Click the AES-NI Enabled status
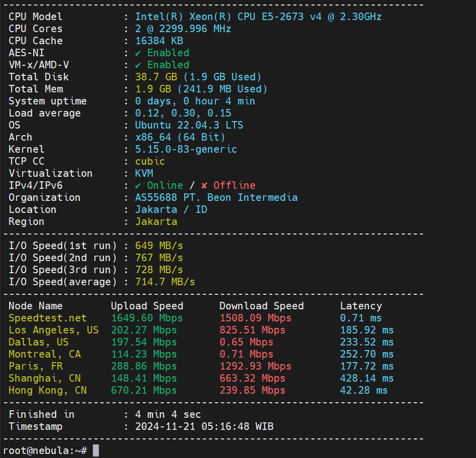 162,53
